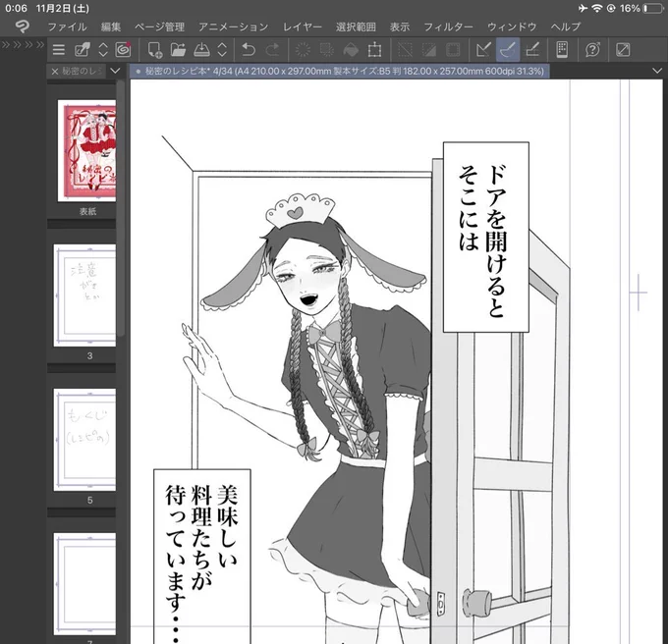668x644 pixels.
Task: Click the 表紙 label under cover thumbnail
Action: (87, 211)
